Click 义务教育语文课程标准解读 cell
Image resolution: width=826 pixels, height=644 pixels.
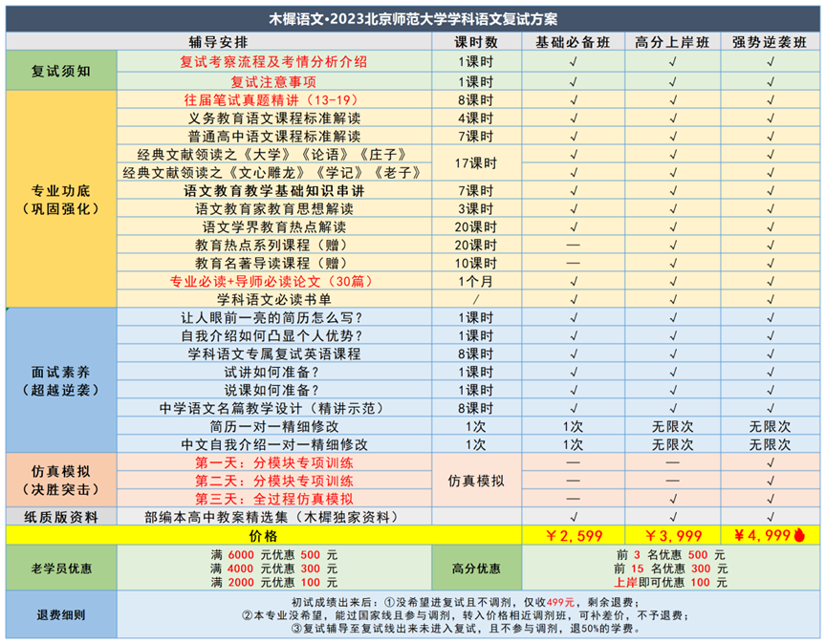[x=274, y=118]
